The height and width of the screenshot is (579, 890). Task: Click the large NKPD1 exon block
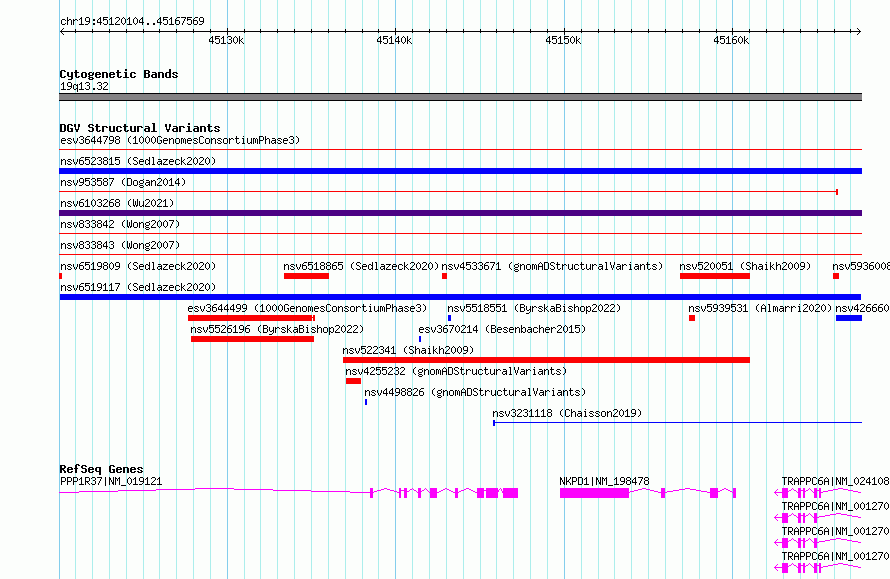click(x=594, y=493)
